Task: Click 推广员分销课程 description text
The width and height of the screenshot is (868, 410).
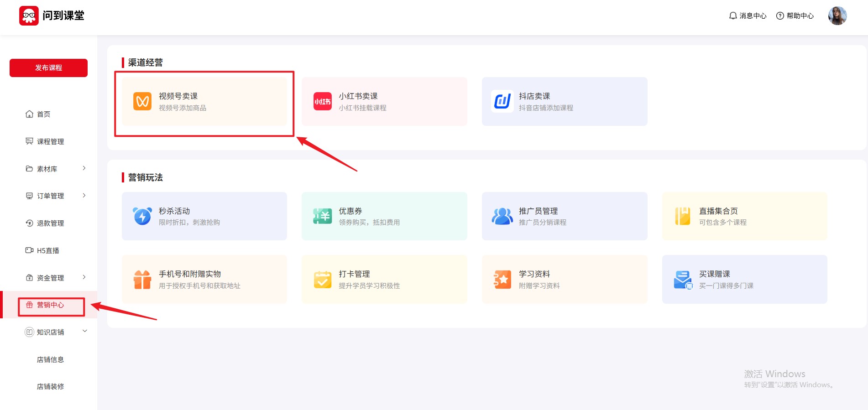Action: [543, 223]
